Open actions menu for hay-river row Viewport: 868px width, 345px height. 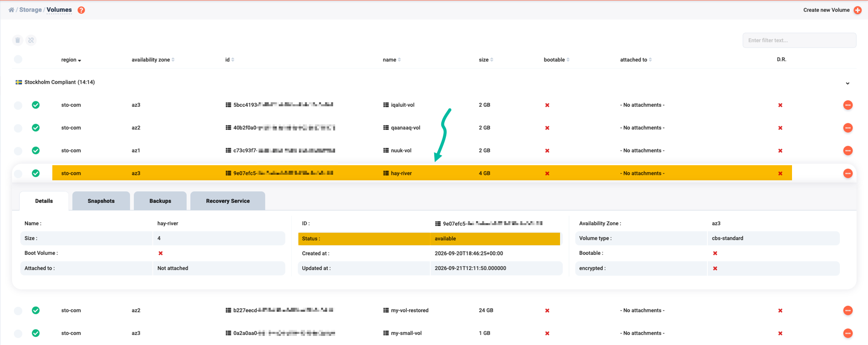pyautogui.click(x=848, y=173)
